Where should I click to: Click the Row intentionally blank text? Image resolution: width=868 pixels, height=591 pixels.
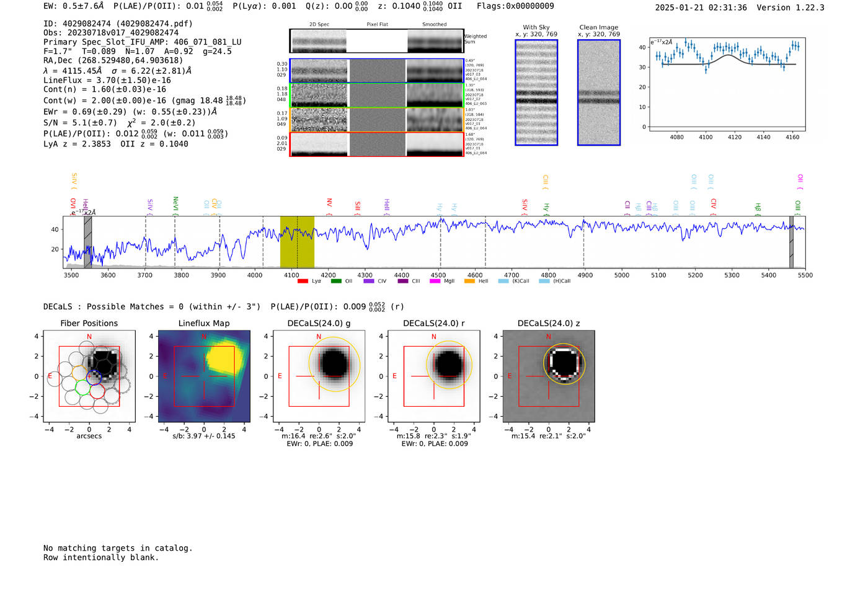point(101,558)
